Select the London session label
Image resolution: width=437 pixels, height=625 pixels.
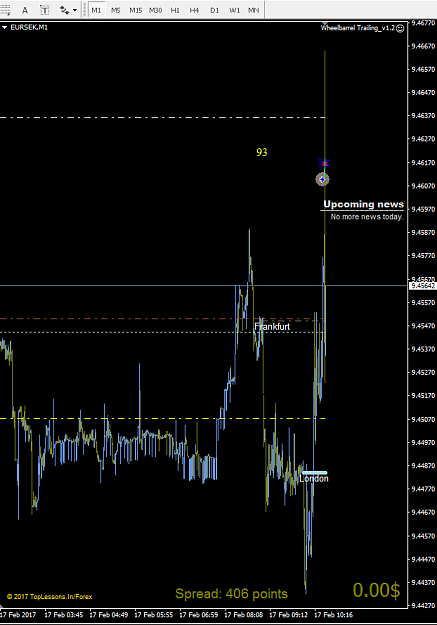[314, 479]
